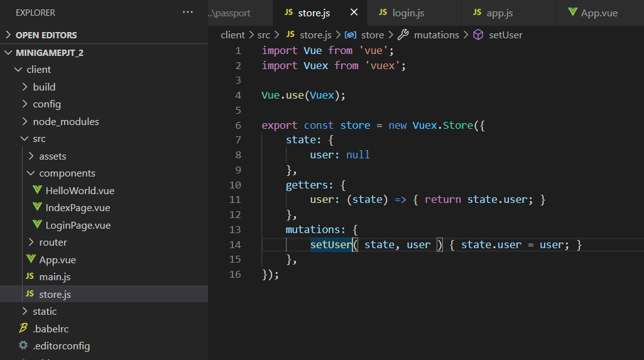
Task: Switch to the App.vue tab
Action: tap(599, 13)
